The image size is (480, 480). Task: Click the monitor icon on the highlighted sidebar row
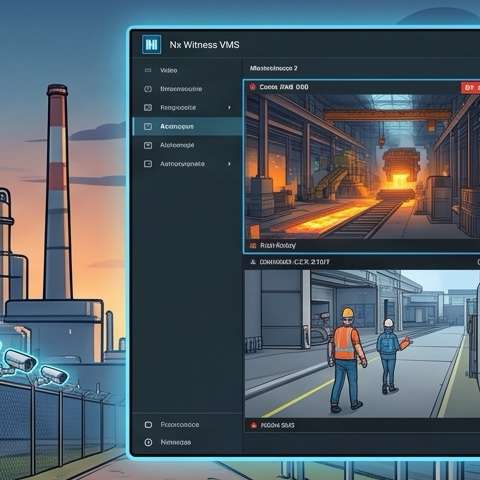tap(148, 126)
